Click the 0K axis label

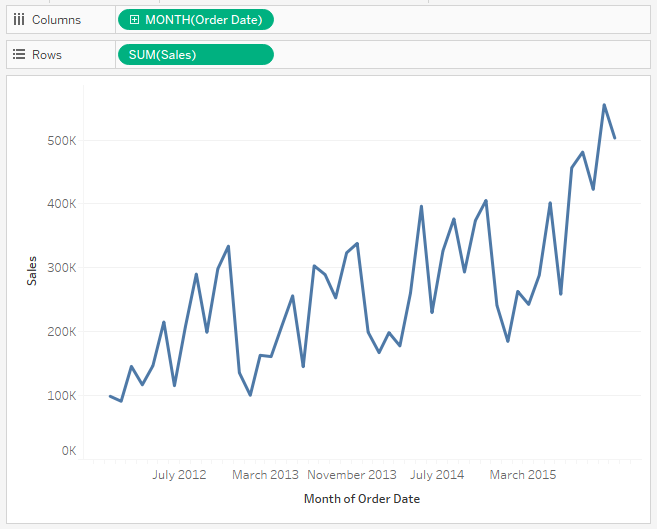tap(68, 451)
